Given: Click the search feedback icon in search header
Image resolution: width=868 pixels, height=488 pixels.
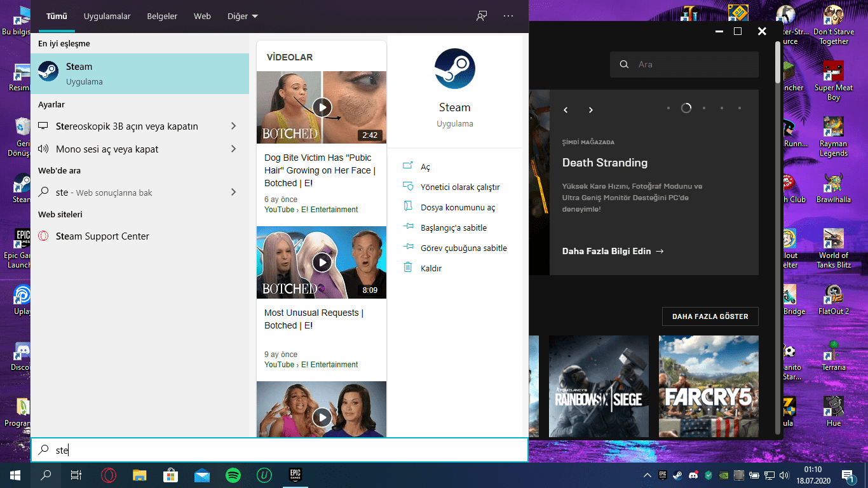Looking at the screenshot, I should 482,16.
